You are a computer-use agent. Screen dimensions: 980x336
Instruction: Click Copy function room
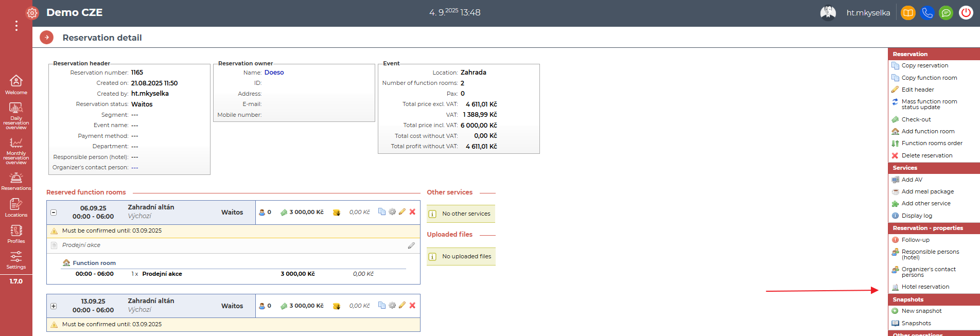(x=929, y=78)
